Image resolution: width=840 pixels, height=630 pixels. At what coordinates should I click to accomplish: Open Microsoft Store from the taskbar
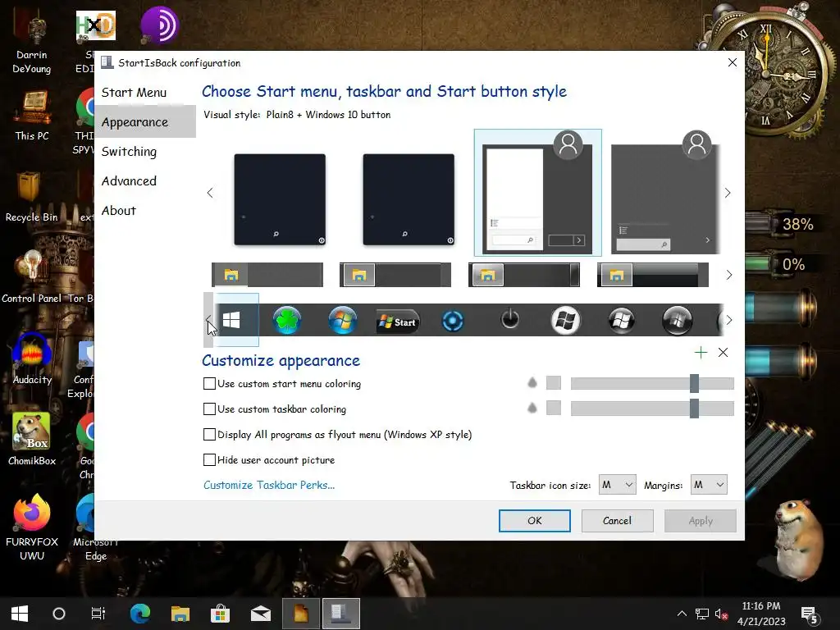220,614
